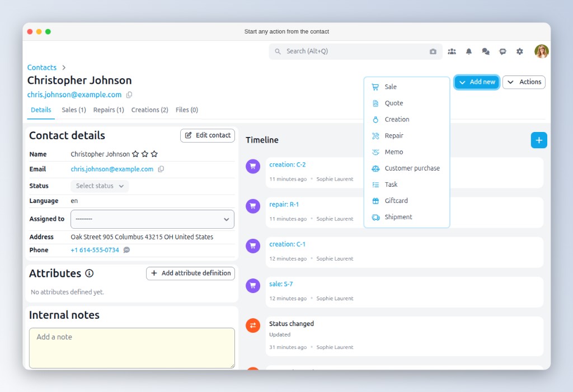
Task: Click the blue plus button in Timeline
Action: point(538,140)
